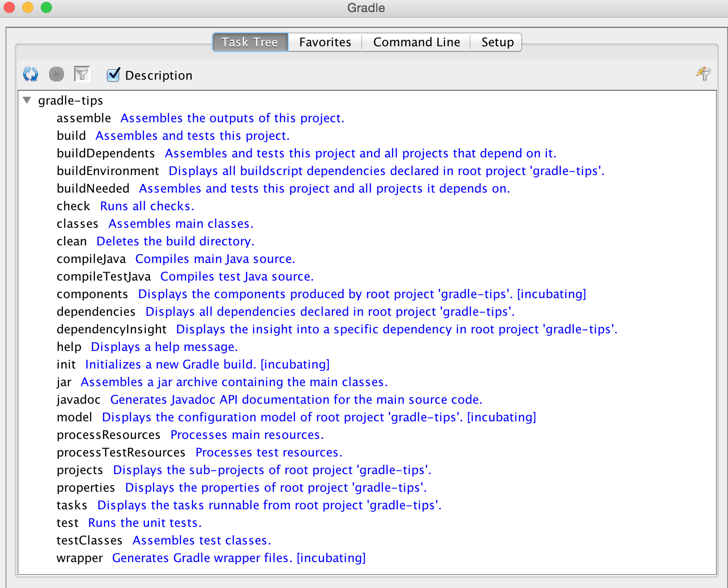Select the test task
This screenshot has height=588, width=728.
point(129,523)
